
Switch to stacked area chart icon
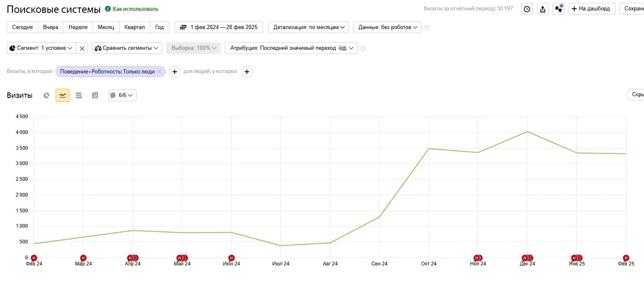click(79, 95)
